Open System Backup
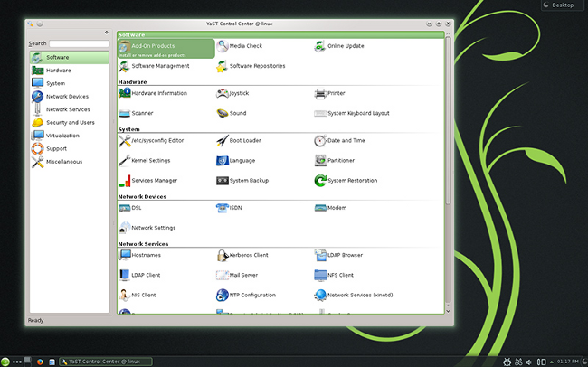 click(242, 181)
